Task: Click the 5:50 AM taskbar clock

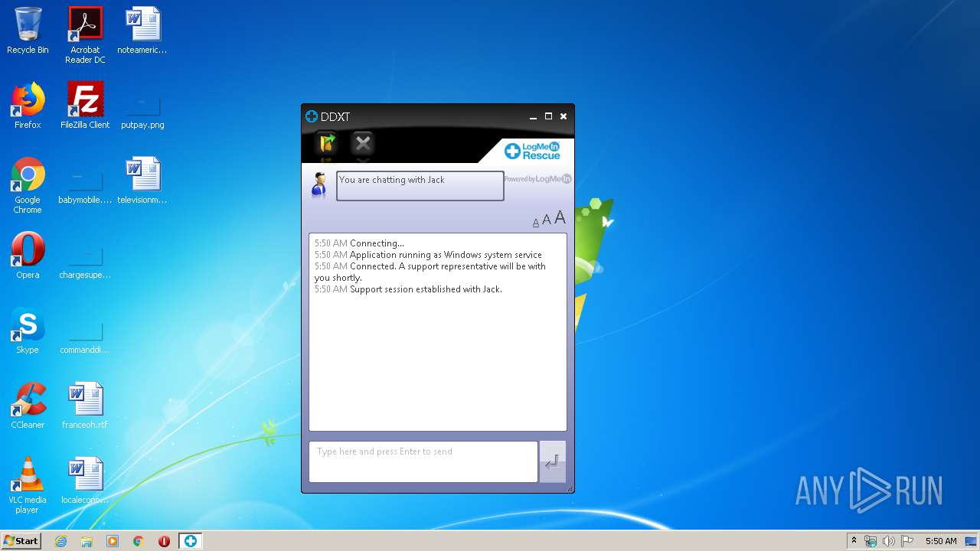Action: 941,541
